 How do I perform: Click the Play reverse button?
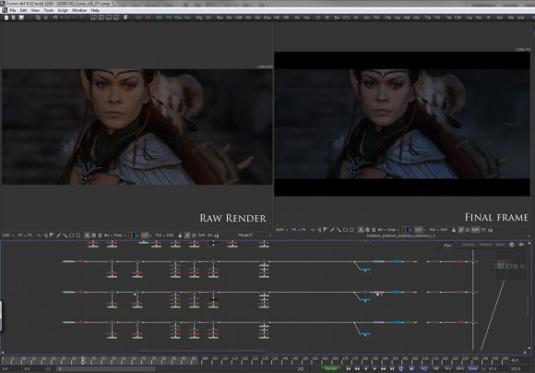tap(365, 369)
